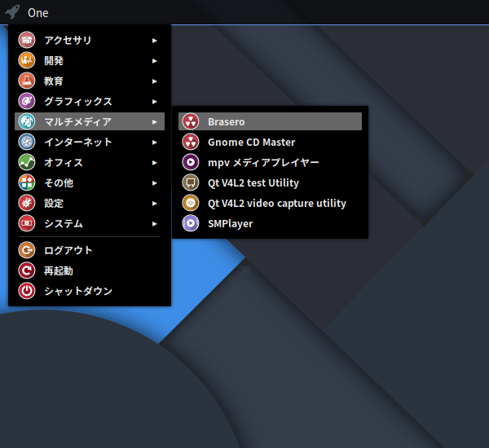Launch mpv メディアプレイヤー
The width and height of the screenshot is (489, 448).
(x=270, y=162)
